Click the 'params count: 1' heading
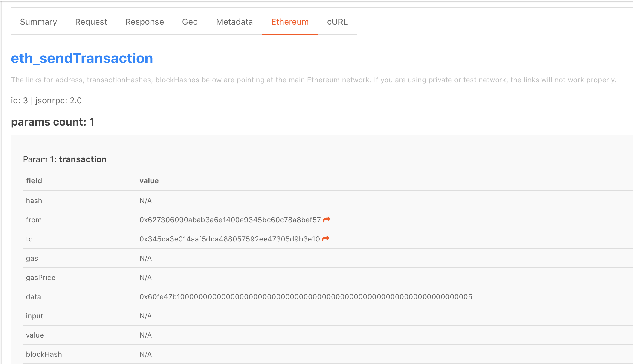 pyautogui.click(x=53, y=122)
